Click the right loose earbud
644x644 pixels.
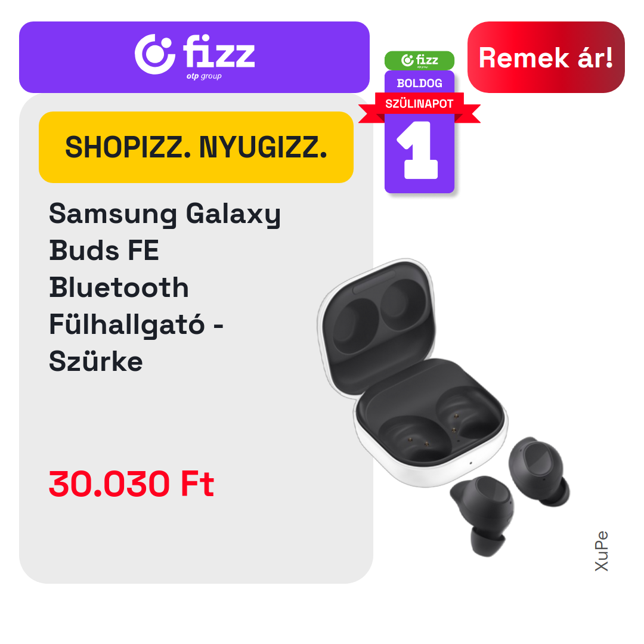tap(539, 471)
